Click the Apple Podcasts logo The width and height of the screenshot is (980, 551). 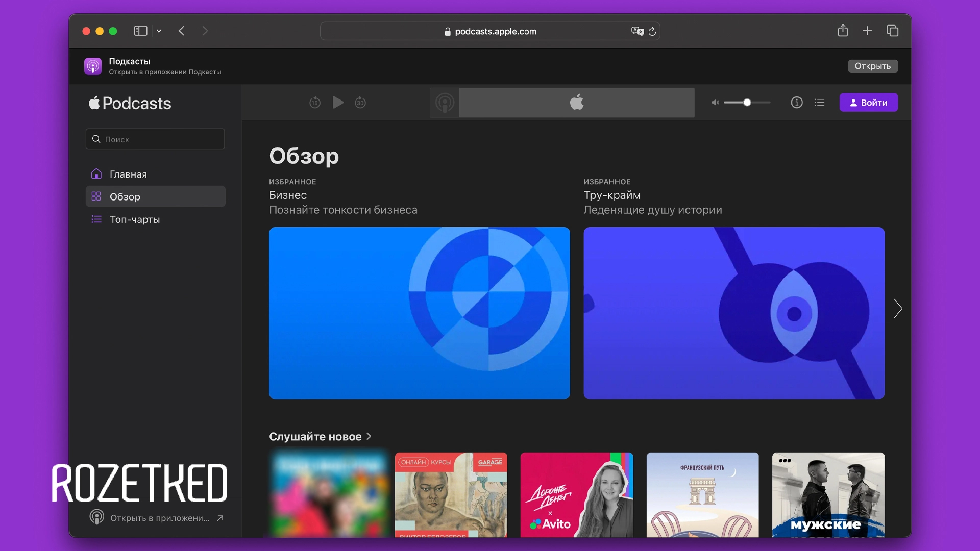[x=130, y=103]
